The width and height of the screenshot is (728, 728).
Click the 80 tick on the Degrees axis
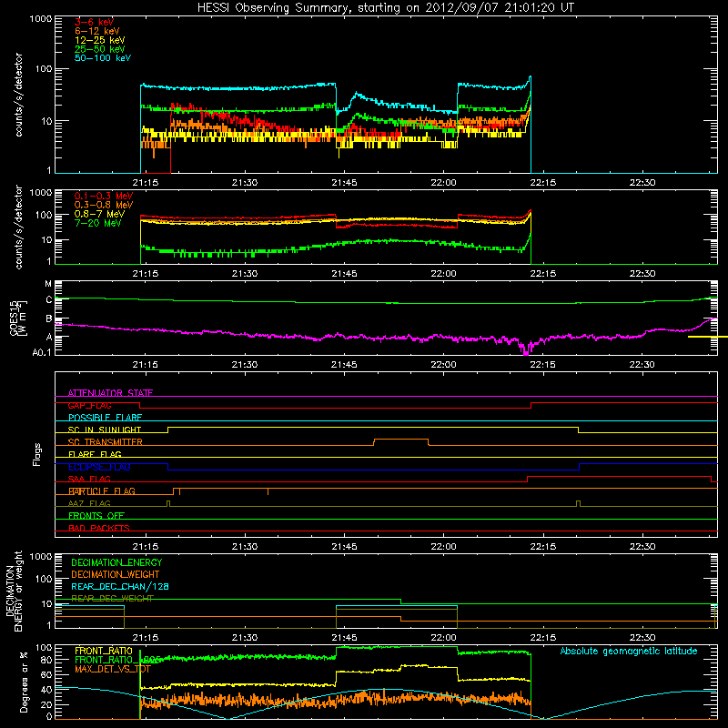(x=46, y=660)
